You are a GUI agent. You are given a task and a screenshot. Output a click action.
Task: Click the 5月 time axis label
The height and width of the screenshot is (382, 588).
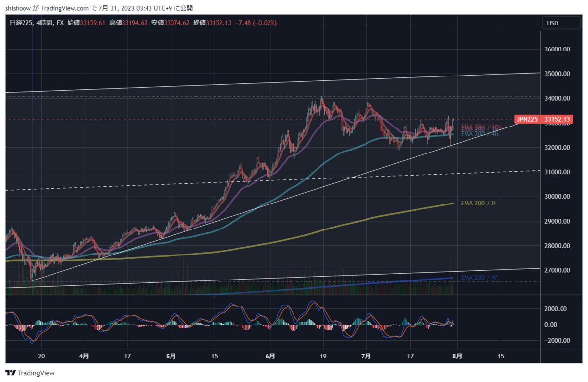click(171, 356)
